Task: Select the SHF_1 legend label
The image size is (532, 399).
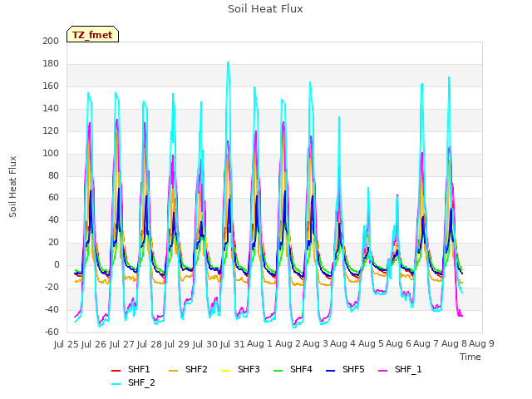Action: click(x=408, y=369)
